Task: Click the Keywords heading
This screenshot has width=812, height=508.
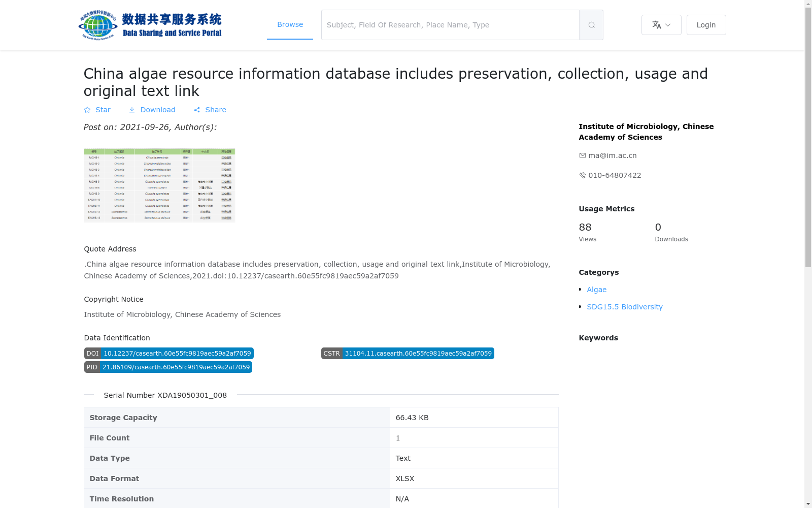Action: [598, 338]
